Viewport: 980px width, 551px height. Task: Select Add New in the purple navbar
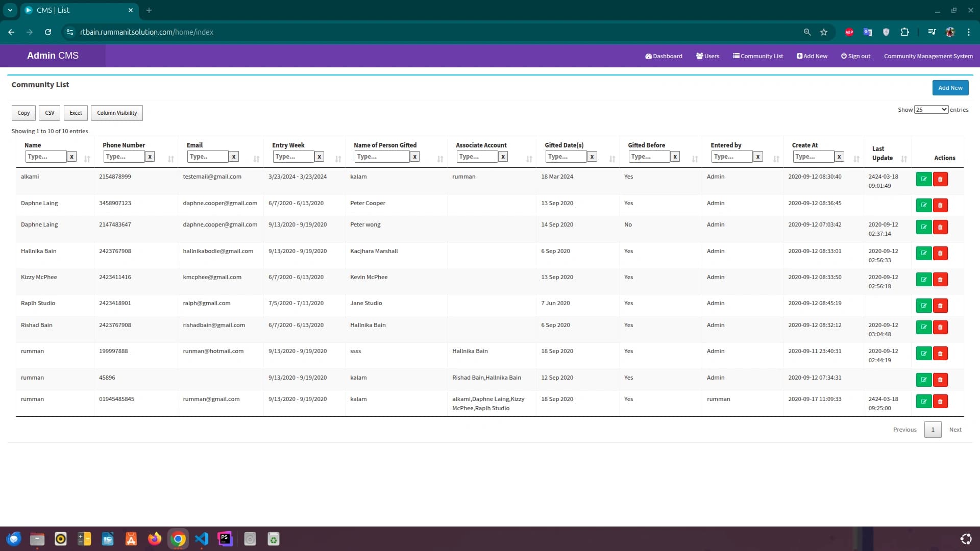(812, 56)
